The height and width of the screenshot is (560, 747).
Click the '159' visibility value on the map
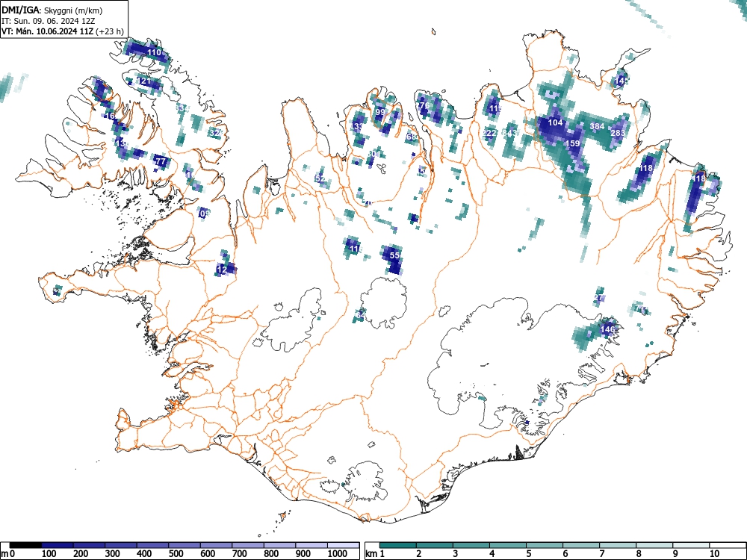click(x=572, y=143)
